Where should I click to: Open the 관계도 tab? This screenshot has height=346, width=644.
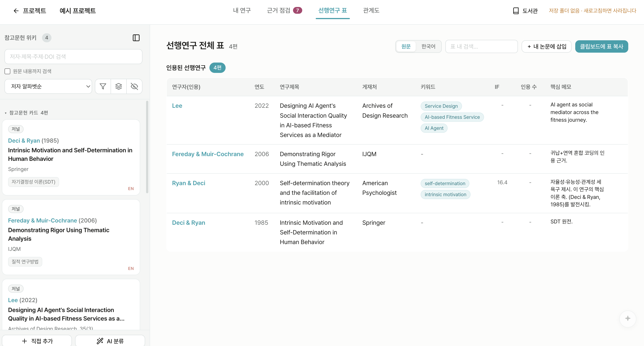[x=371, y=11]
